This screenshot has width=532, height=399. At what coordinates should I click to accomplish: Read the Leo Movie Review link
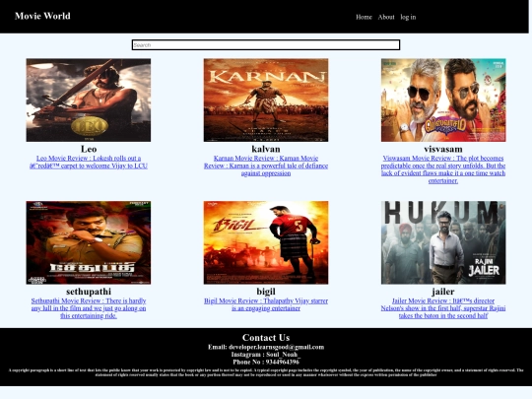[x=89, y=163]
